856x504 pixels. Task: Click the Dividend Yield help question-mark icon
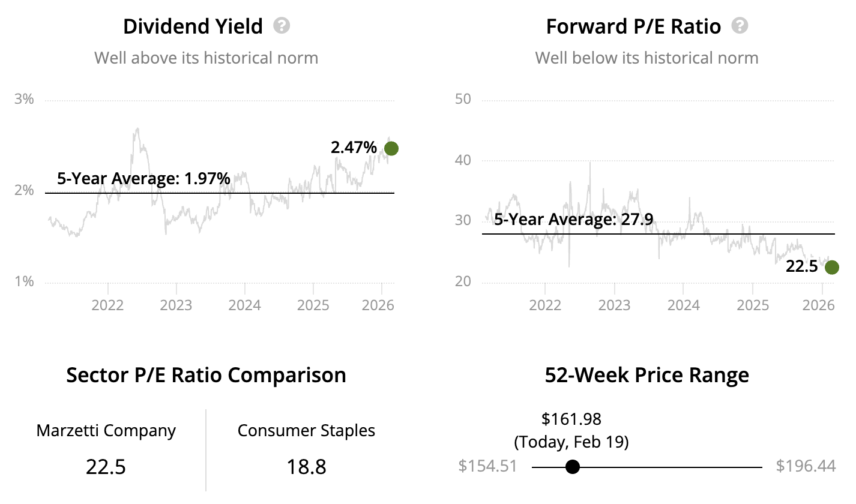(x=282, y=26)
